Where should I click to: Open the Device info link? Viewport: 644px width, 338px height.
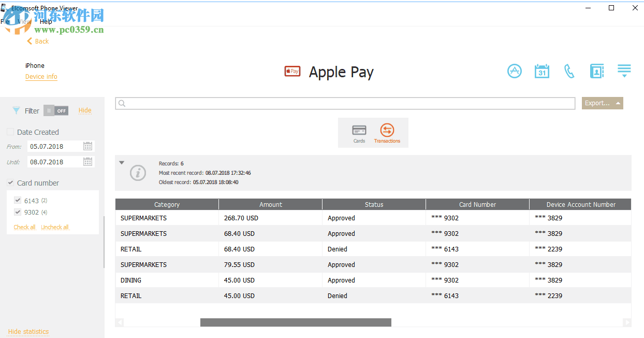coord(41,77)
